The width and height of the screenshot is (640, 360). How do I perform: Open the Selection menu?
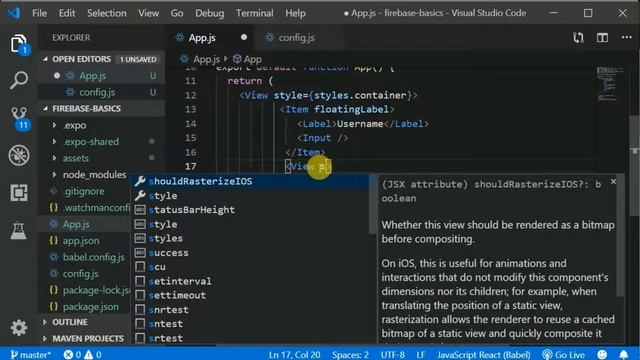tap(107, 13)
